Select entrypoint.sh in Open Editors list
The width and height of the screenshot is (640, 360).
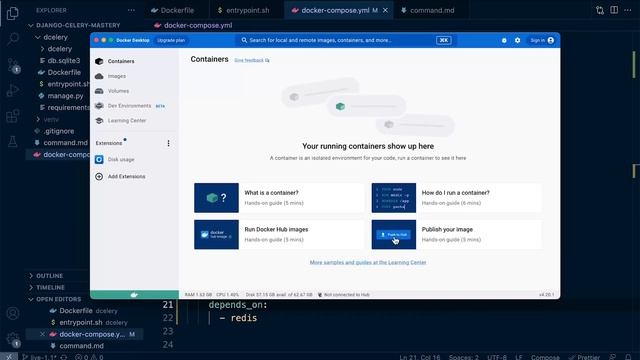coord(88,322)
